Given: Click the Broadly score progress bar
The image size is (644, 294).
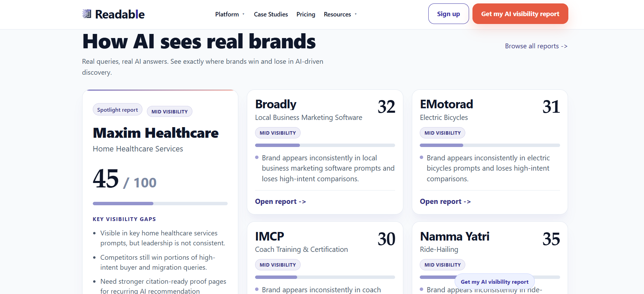Looking at the screenshot, I should 325,145.
